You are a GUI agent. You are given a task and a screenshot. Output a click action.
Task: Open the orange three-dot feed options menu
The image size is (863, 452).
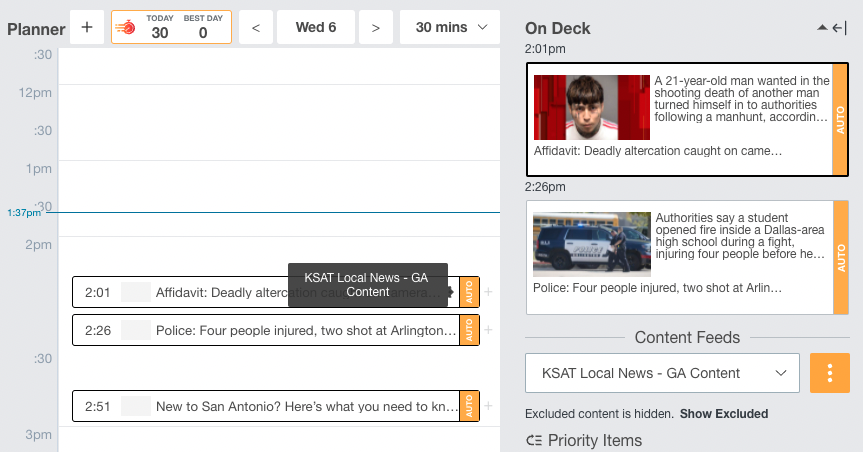tap(830, 373)
